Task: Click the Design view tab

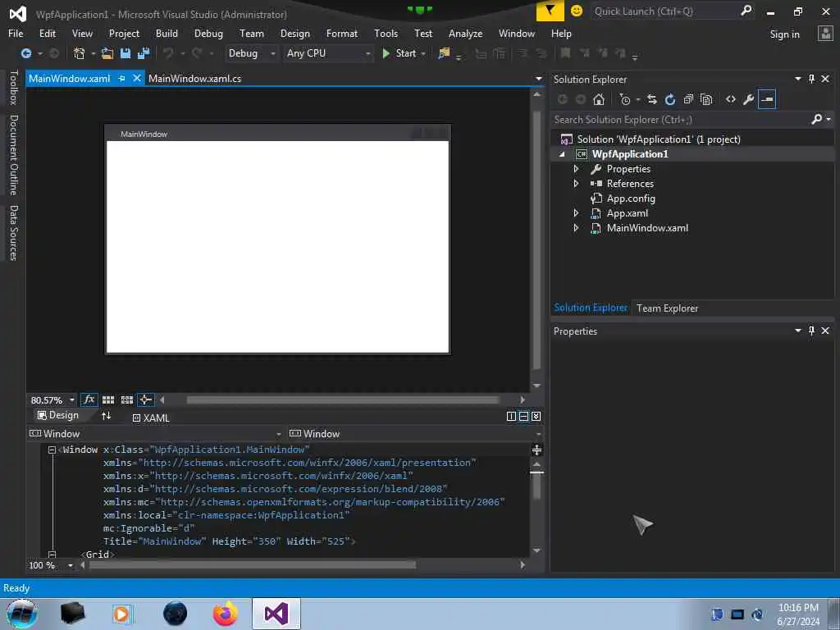Action: tap(58, 415)
